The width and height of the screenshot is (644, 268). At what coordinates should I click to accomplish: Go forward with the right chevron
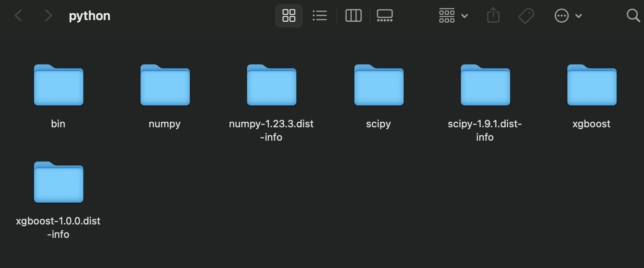click(49, 16)
